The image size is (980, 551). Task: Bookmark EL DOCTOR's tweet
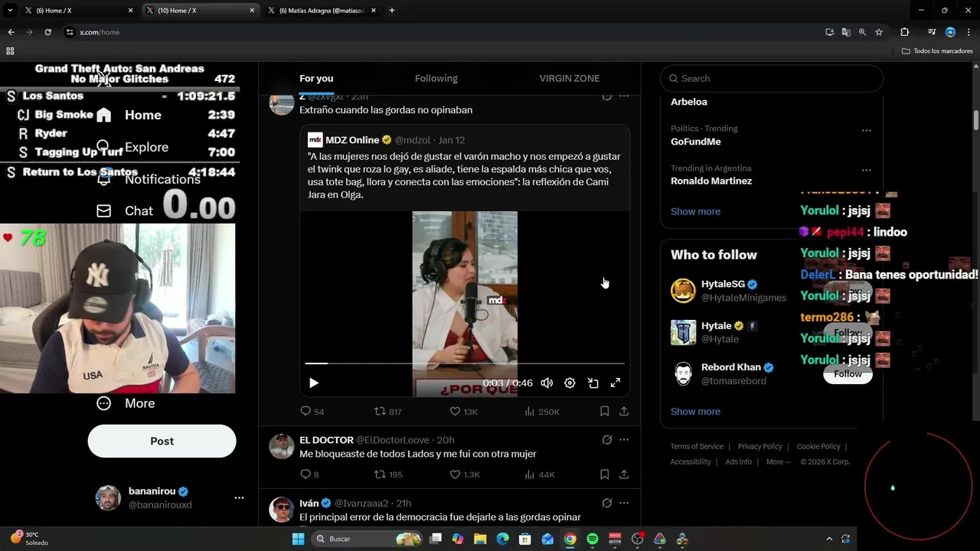(x=604, y=474)
